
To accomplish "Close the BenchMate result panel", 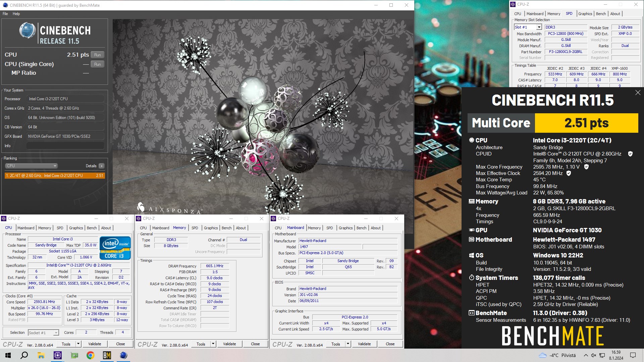I will (x=638, y=93).
